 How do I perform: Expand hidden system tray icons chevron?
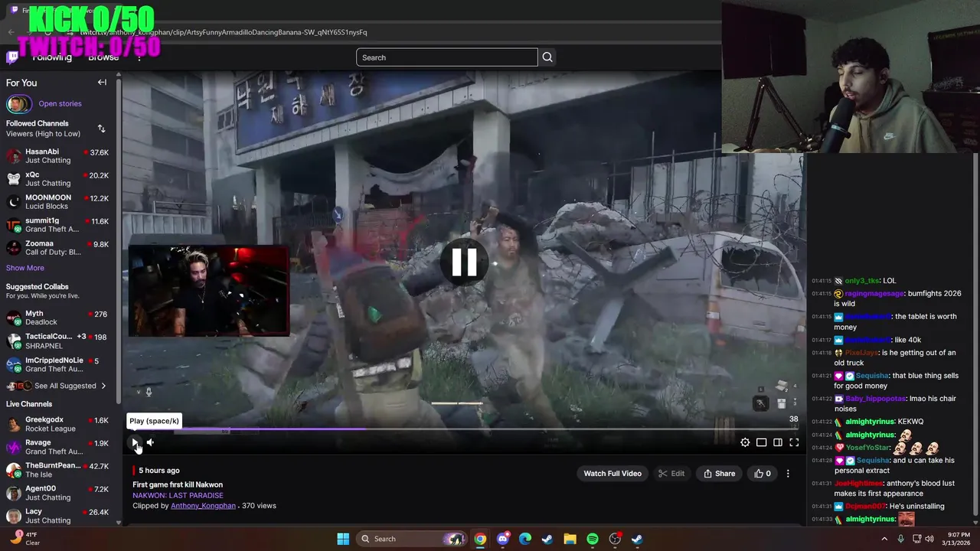coord(884,539)
